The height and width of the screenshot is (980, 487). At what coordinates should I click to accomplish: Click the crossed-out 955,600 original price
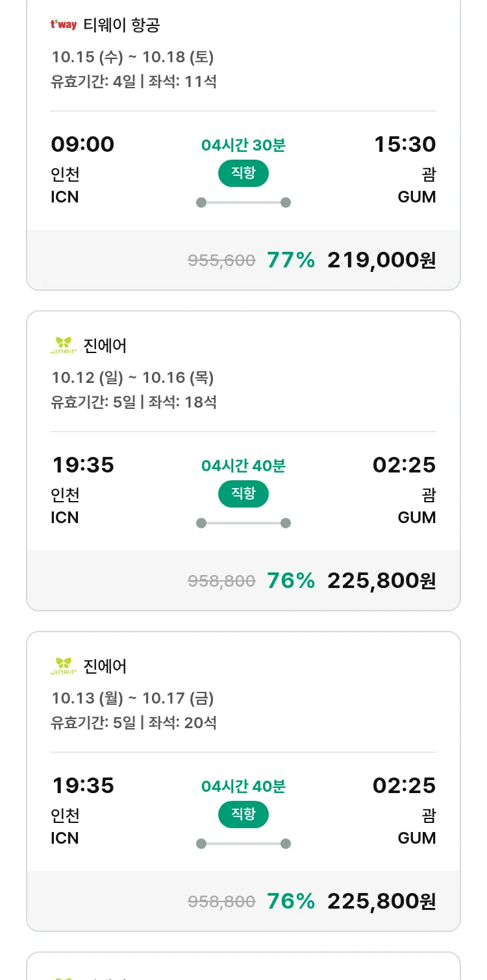tap(221, 261)
